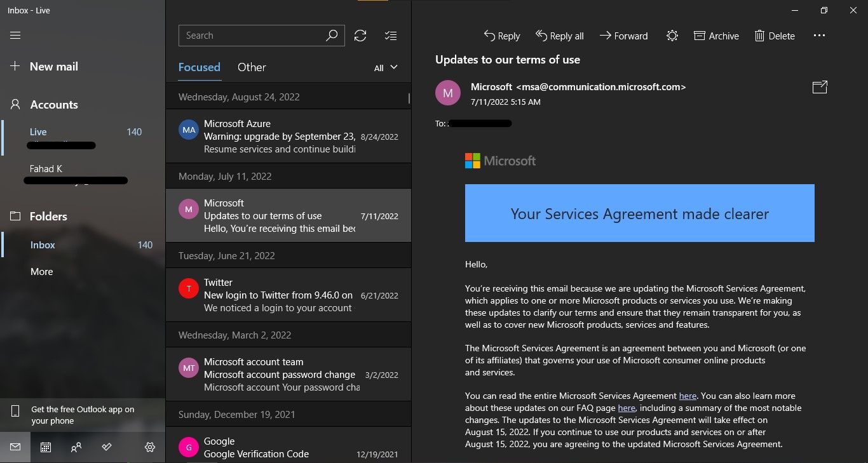Click MT avatar of account team email
Viewport: 868px width, 463px height.
pyautogui.click(x=189, y=368)
